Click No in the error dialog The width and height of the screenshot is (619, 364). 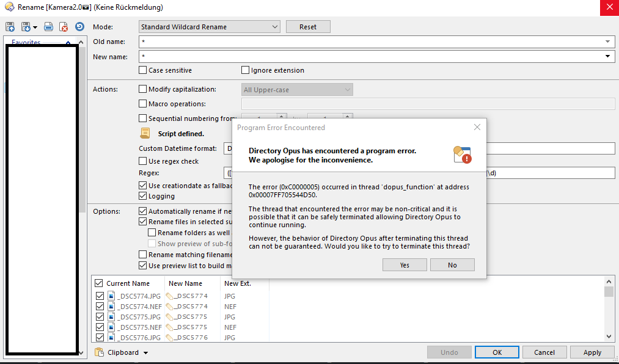(x=452, y=265)
